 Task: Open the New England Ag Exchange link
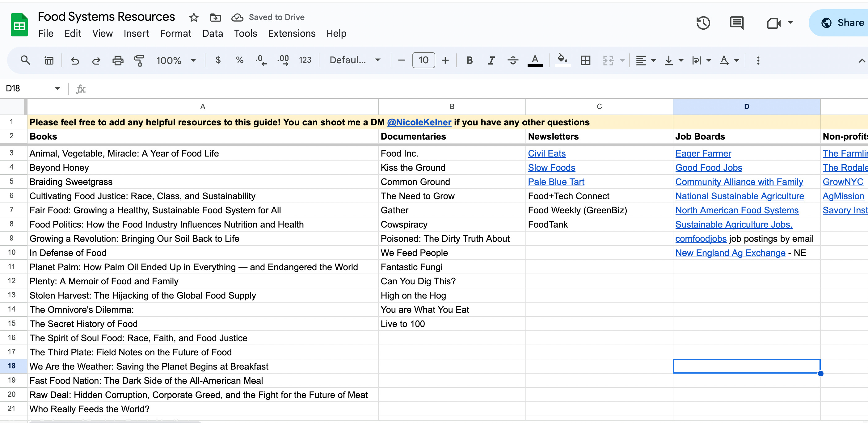[x=730, y=253]
